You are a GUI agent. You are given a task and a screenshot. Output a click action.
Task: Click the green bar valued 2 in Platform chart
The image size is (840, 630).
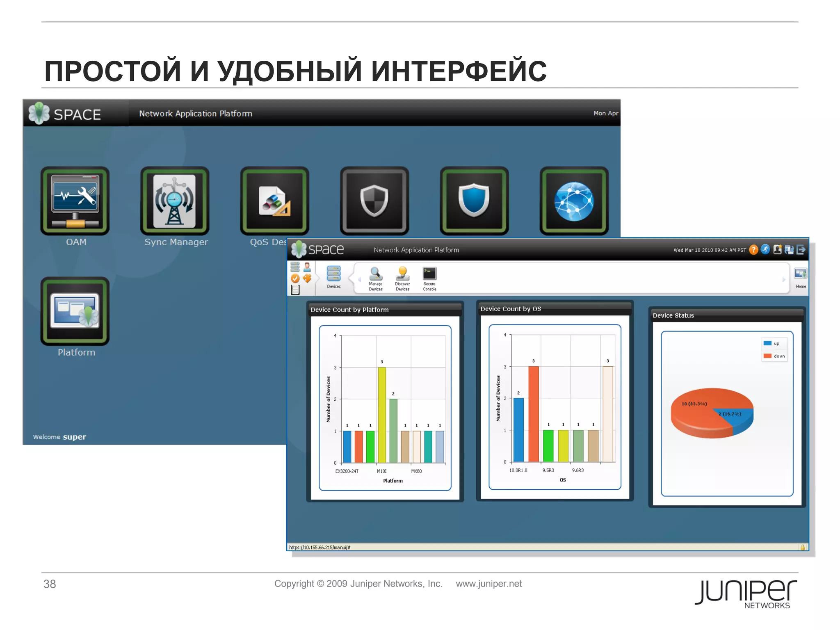tap(393, 431)
